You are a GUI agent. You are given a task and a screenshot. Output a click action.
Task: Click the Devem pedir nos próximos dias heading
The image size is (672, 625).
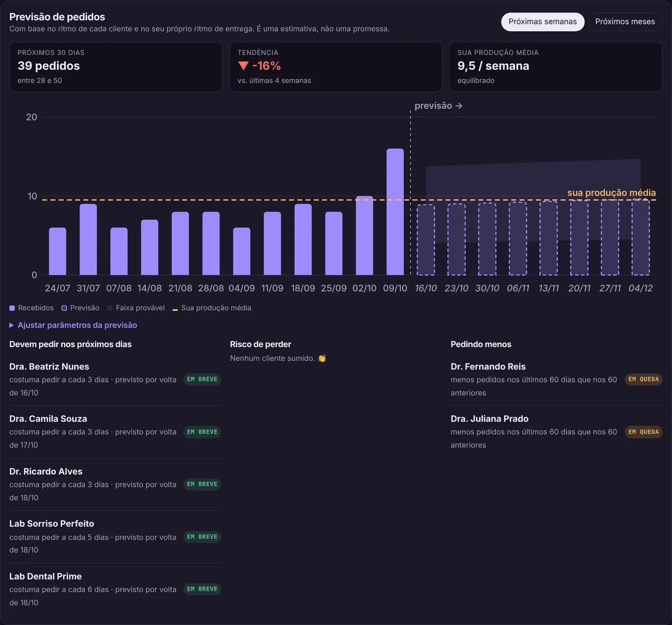click(71, 344)
